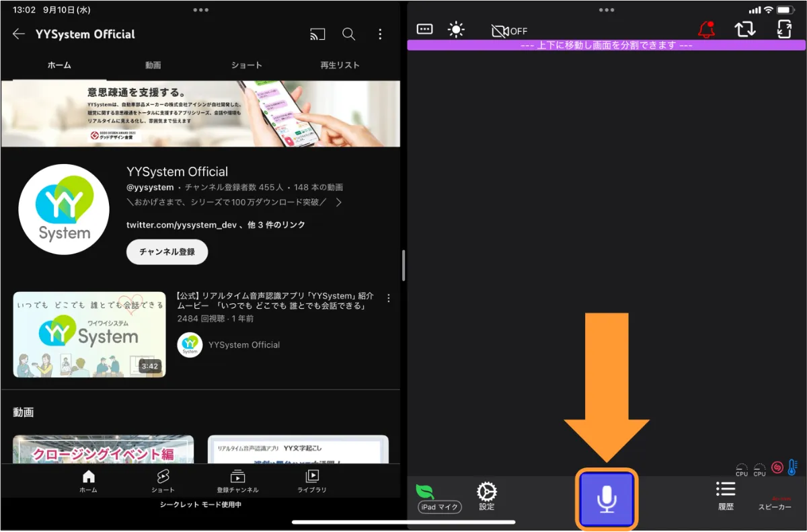Tap the split view divider handle
The height and width of the screenshot is (532, 807).
click(x=403, y=266)
